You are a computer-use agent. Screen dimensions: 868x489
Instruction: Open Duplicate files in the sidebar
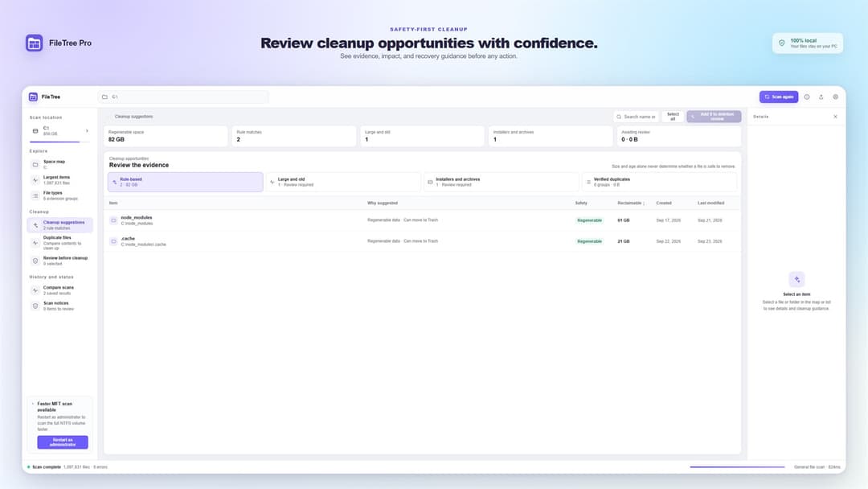click(59, 243)
